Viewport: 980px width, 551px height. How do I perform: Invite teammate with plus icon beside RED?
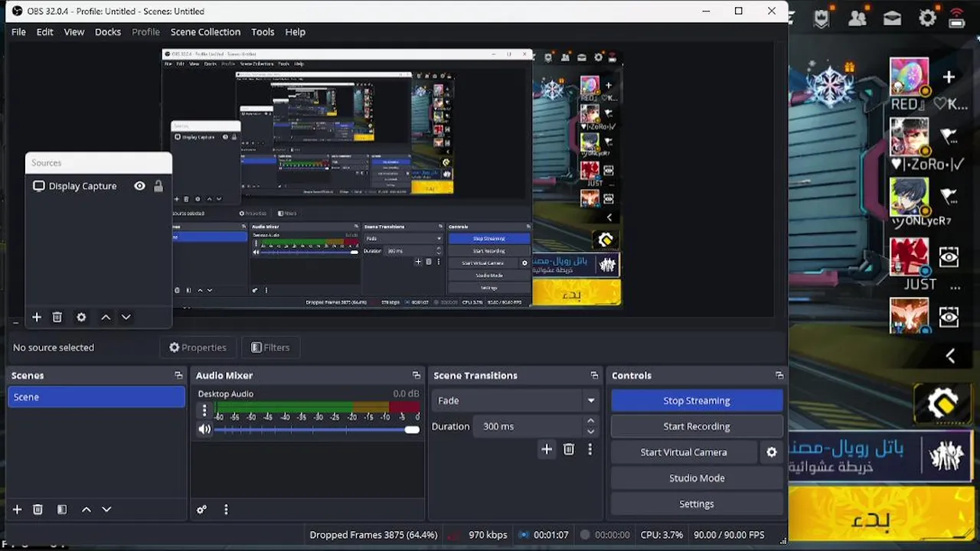point(949,77)
